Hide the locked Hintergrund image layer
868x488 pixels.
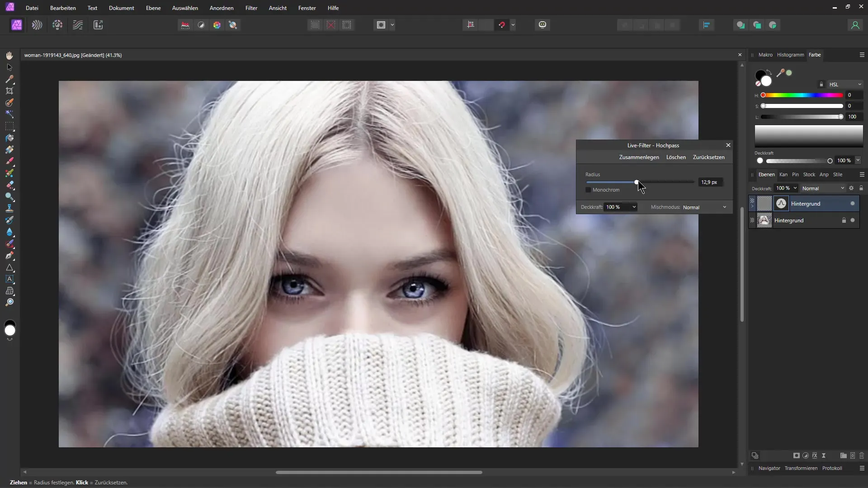[853, 221]
